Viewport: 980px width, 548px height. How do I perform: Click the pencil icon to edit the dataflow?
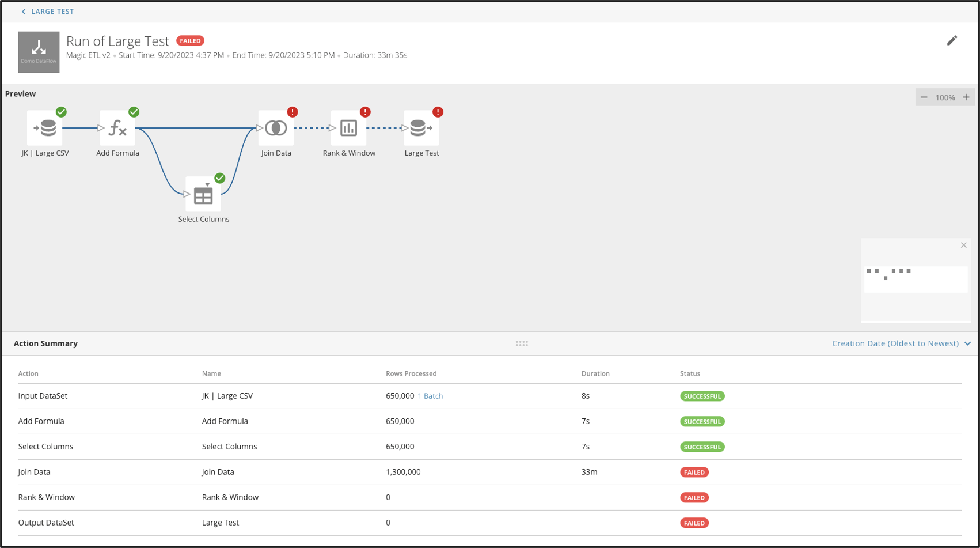click(x=952, y=40)
